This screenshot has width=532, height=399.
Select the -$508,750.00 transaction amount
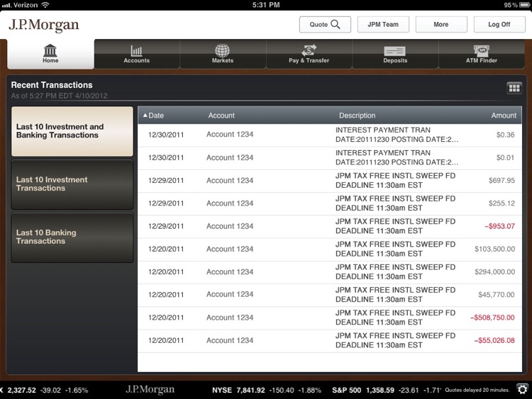[x=492, y=317]
